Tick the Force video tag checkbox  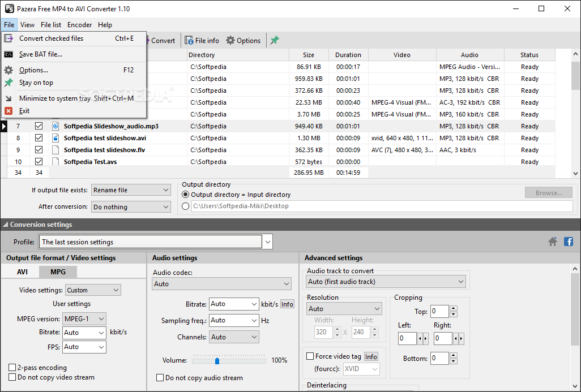[x=310, y=356]
